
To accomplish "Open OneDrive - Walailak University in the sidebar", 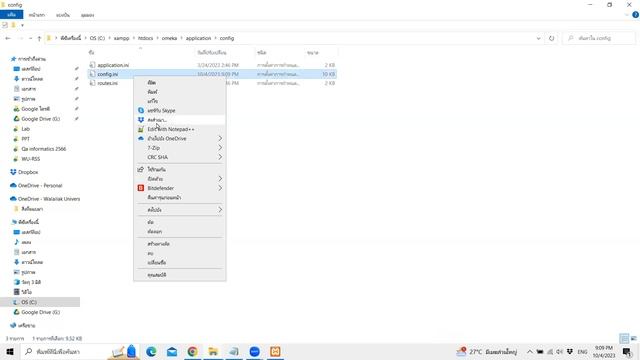I will 49,199.
